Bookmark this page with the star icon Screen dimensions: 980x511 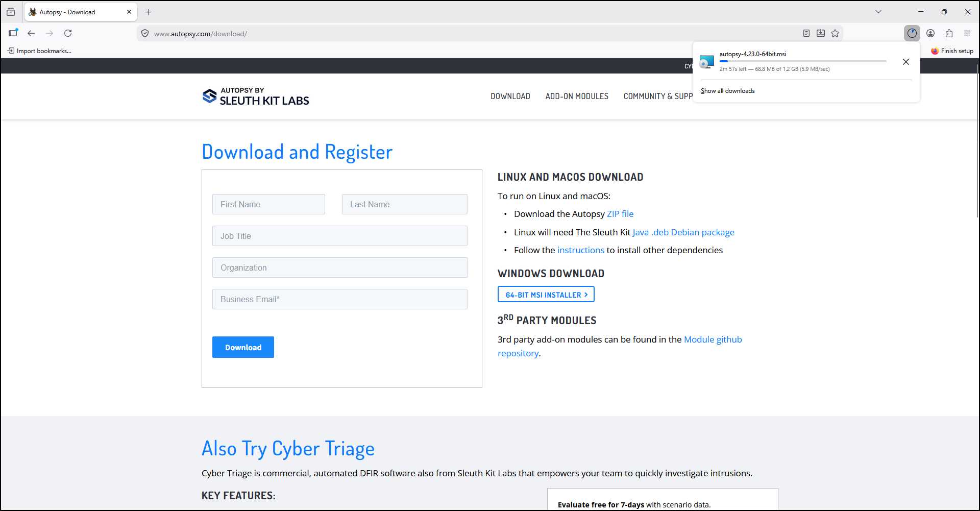pyautogui.click(x=835, y=33)
